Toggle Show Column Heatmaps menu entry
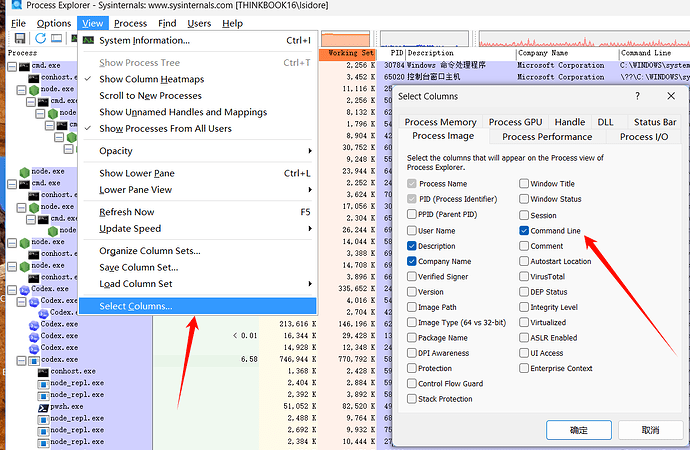This screenshot has width=690, height=450. [x=198, y=79]
